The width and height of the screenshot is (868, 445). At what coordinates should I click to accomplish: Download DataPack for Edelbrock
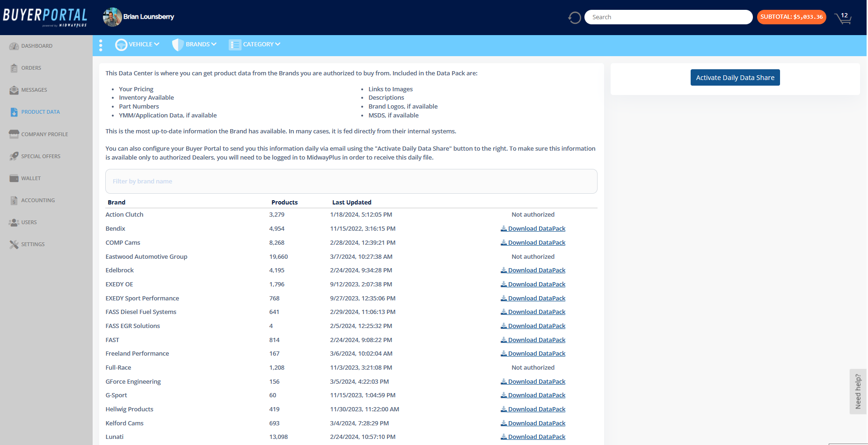coord(533,270)
